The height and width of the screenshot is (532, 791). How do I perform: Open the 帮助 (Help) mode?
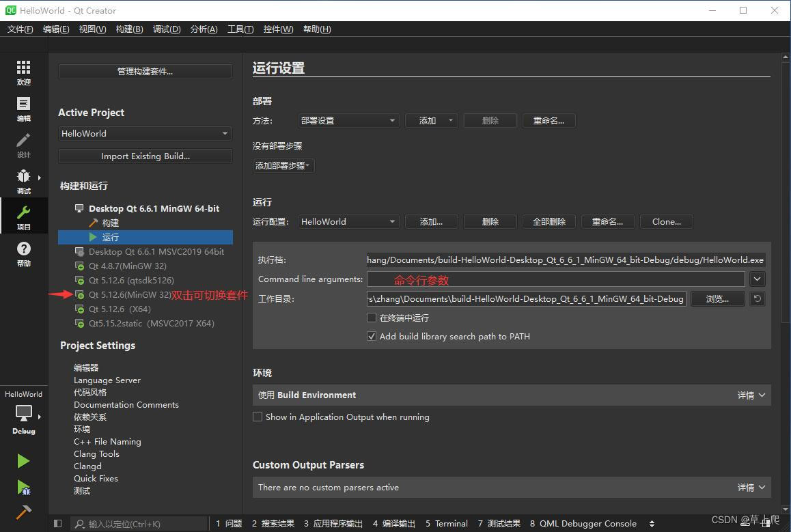click(x=23, y=249)
